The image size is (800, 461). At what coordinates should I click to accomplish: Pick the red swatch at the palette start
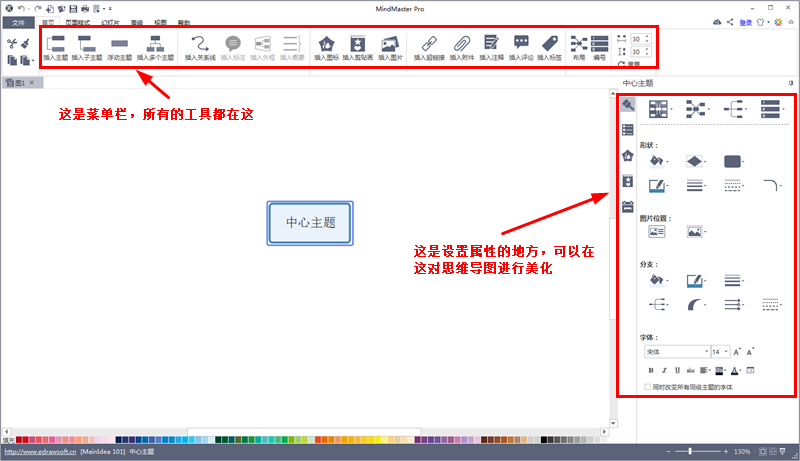click(x=19, y=440)
